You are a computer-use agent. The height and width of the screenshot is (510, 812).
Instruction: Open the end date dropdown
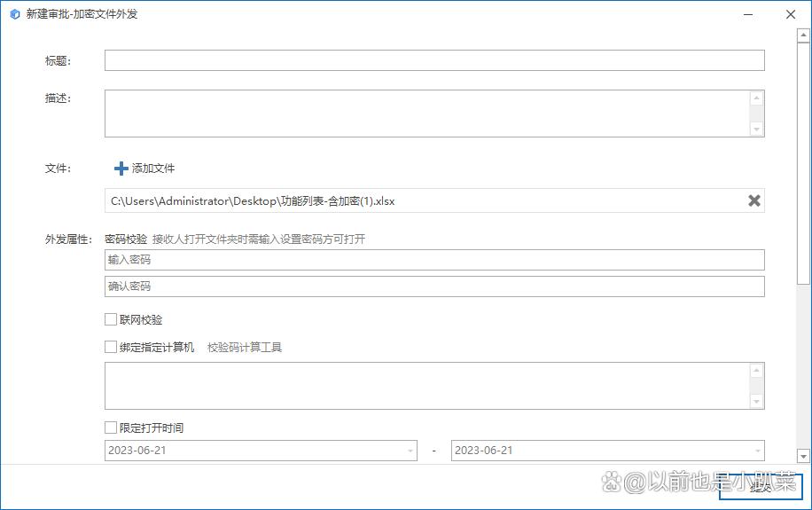[x=758, y=451]
